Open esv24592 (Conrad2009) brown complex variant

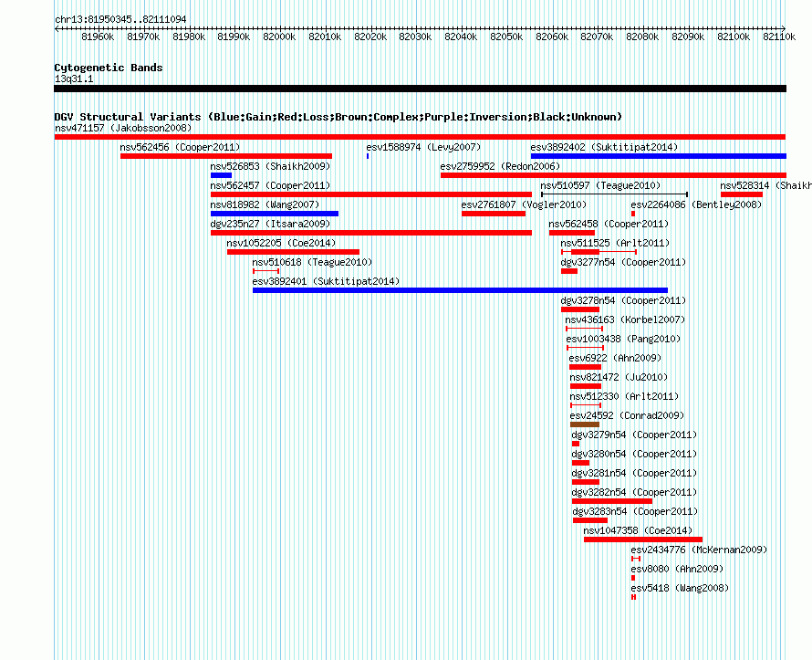point(585,424)
